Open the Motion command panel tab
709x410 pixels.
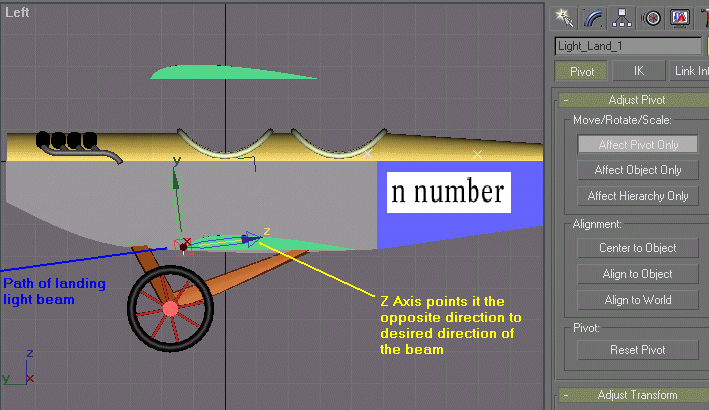pos(652,16)
